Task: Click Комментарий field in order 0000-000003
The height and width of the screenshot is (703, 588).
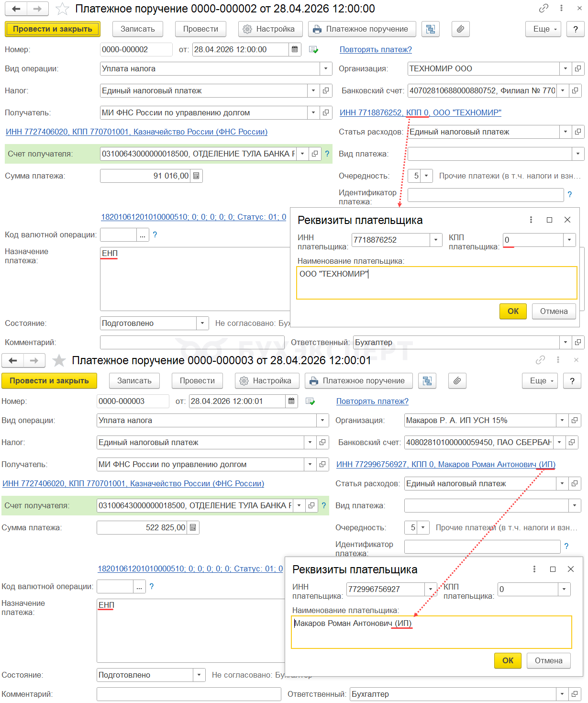Action: click(189, 694)
